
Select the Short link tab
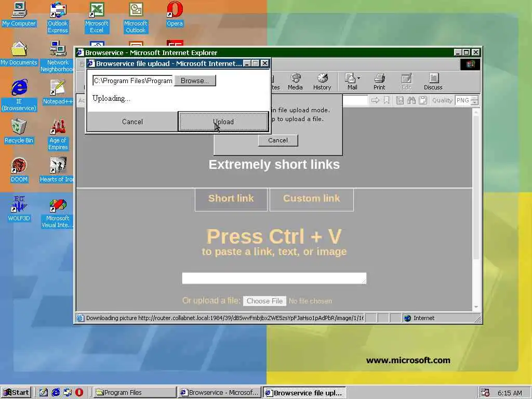point(231,199)
